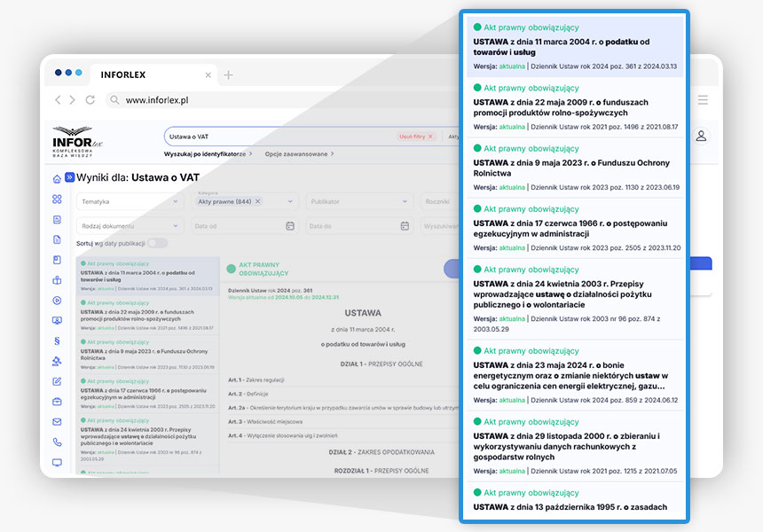The width and height of the screenshot is (763, 532).
Task: Click the Usuń filtry button
Action: click(x=416, y=137)
